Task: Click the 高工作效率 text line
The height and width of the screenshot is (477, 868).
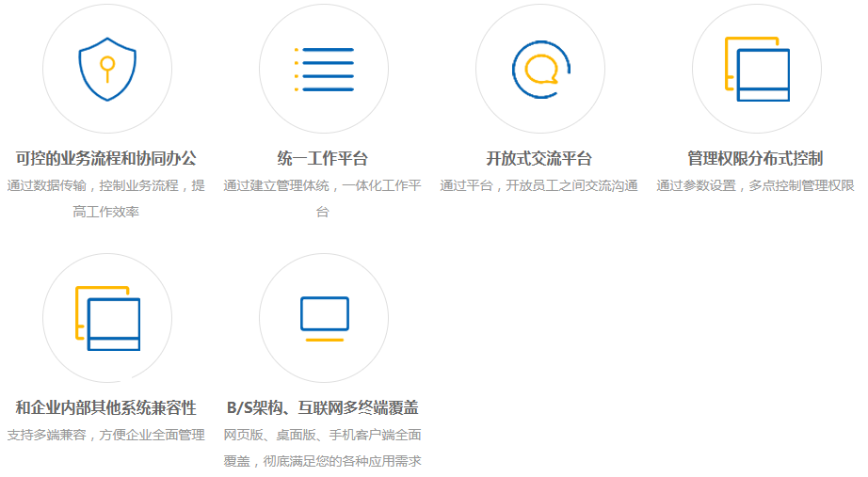Action: [106, 212]
